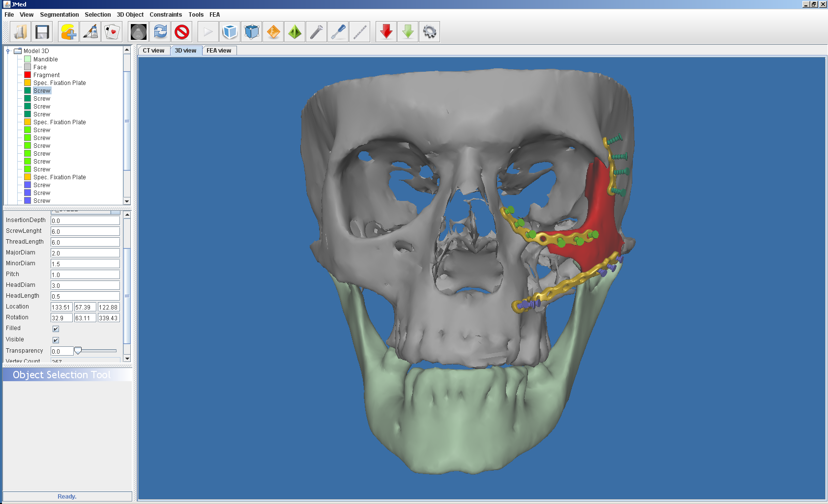The width and height of the screenshot is (828, 504).
Task: Open the View menu
Action: point(27,15)
